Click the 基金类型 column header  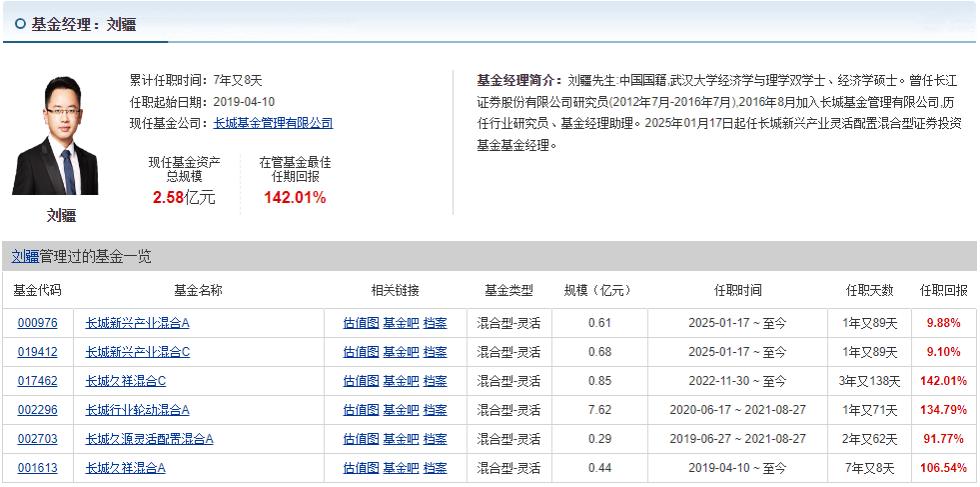click(x=508, y=290)
